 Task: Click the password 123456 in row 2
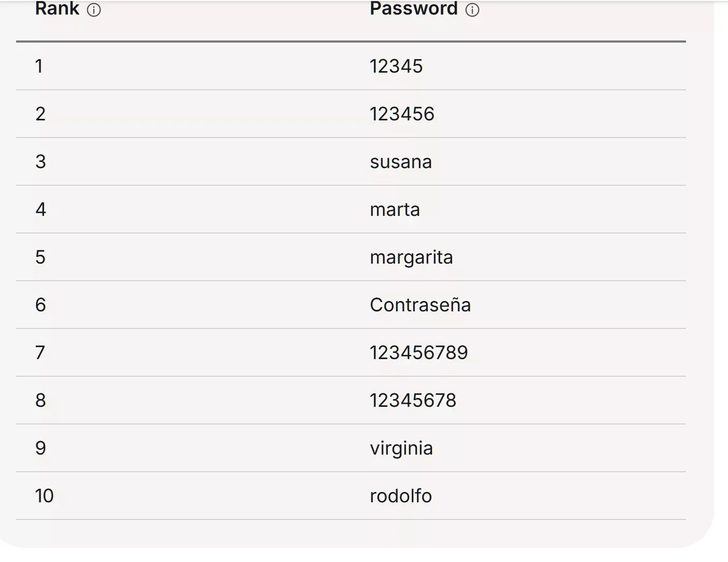coord(402,114)
